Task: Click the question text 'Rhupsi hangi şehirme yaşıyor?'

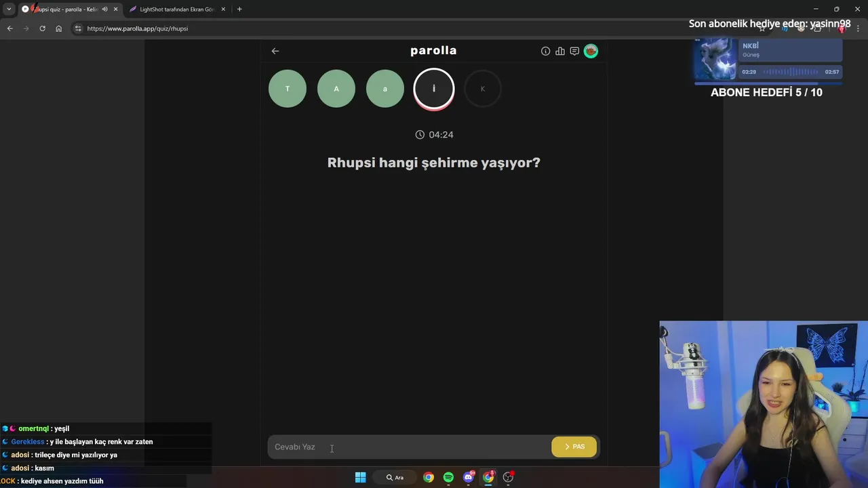Action: point(434,163)
